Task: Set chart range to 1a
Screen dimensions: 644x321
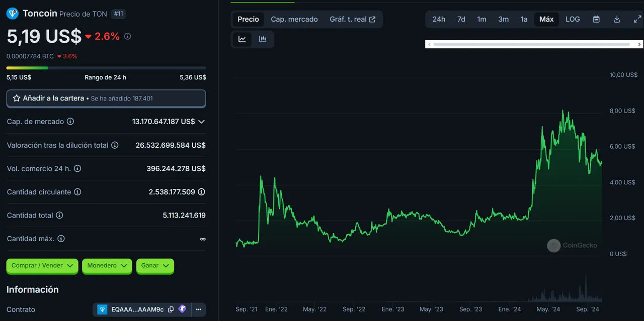Action: pos(524,19)
